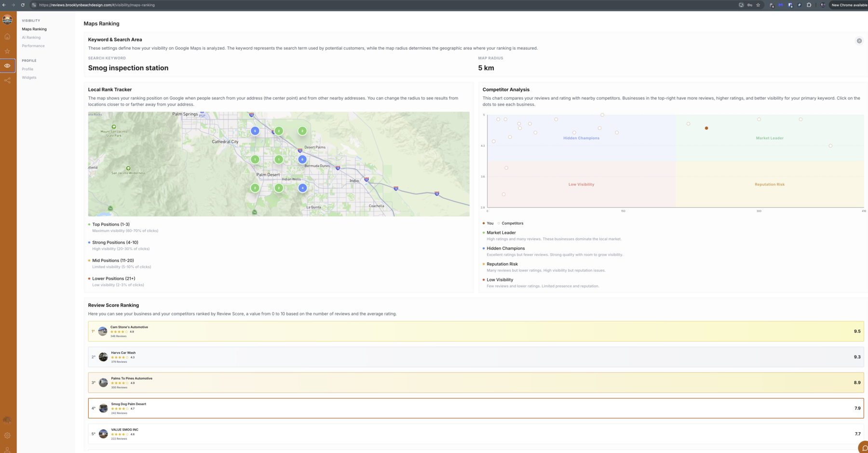868x453 pixels.
Task: Open Profile under the Profile section
Action: point(27,69)
